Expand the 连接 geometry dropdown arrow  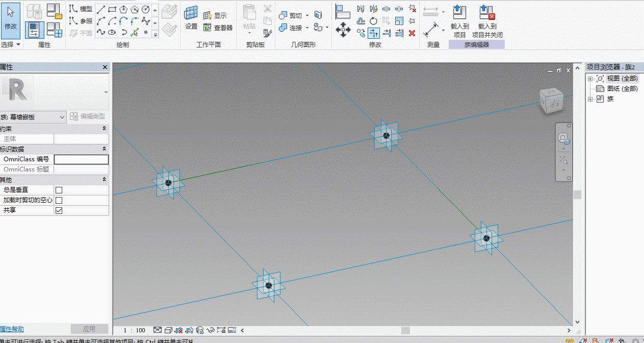(307, 28)
